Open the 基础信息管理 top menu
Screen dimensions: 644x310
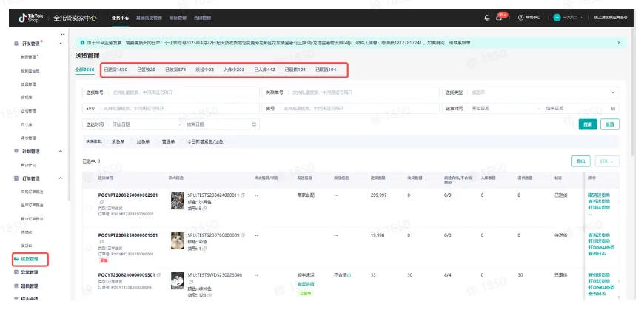[149, 18]
